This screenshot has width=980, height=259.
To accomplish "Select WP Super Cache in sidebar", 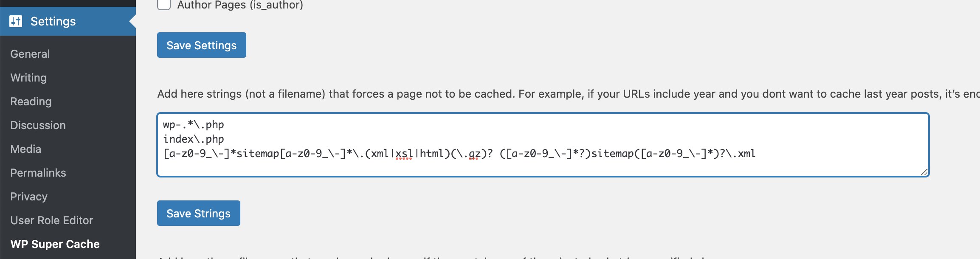I will pos(55,244).
